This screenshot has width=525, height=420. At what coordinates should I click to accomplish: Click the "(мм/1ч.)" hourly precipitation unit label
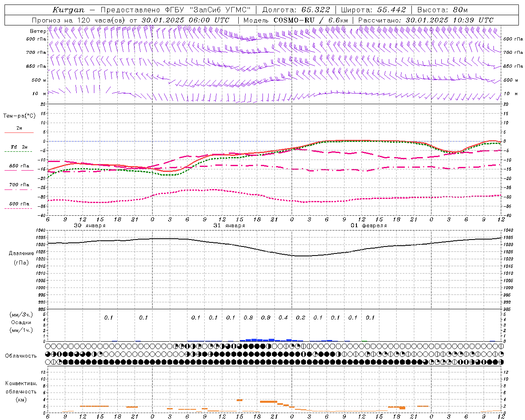[21, 330]
